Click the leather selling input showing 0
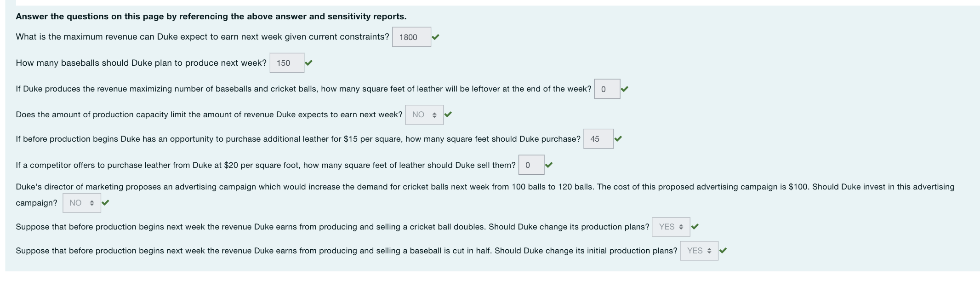Viewport: 980px width, 281px height. pyautogui.click(x=531, y=164)
